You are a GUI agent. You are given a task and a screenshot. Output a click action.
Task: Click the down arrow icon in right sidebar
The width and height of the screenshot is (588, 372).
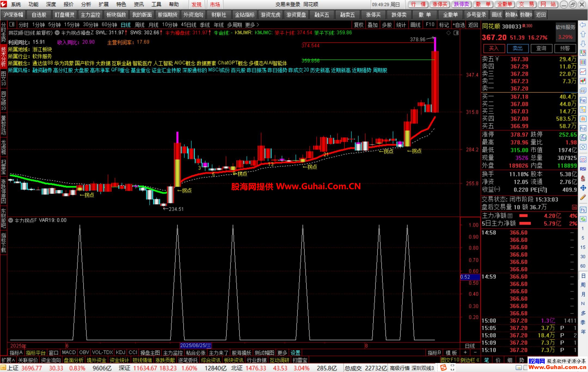click(x=583, y=44)
